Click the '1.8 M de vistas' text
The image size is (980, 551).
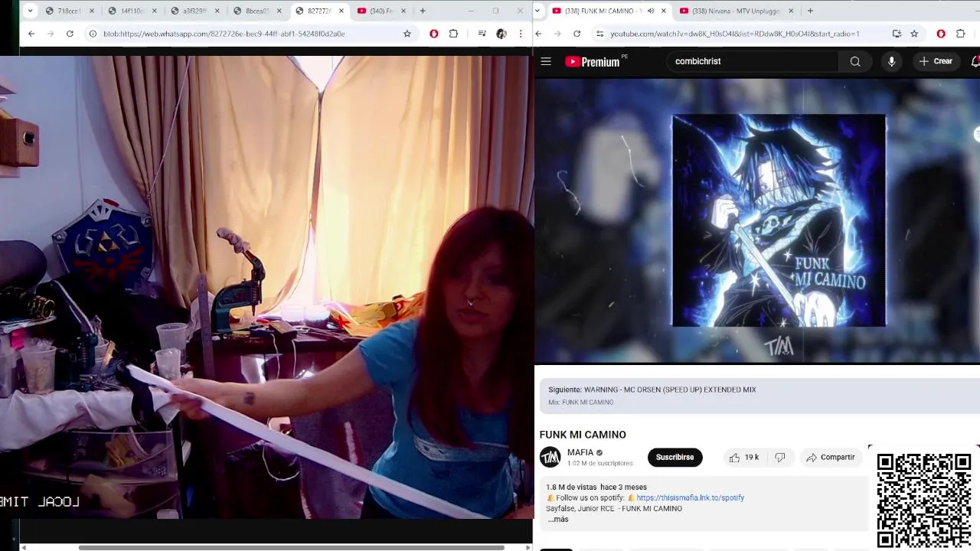(571, 487)
